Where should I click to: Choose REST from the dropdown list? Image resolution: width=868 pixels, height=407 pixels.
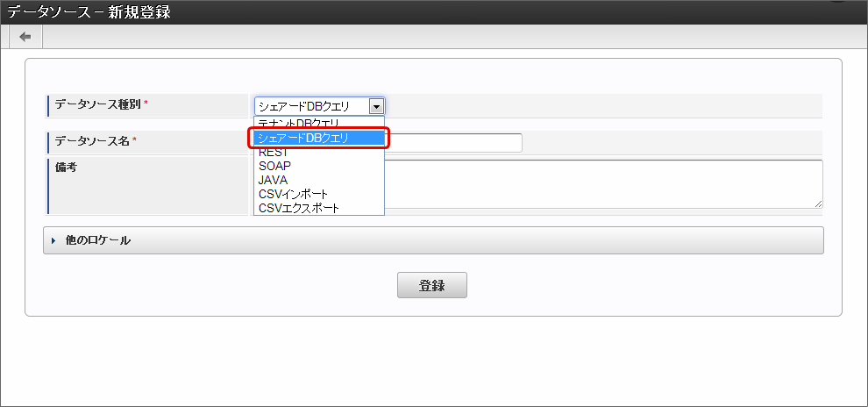pos(319,153)
